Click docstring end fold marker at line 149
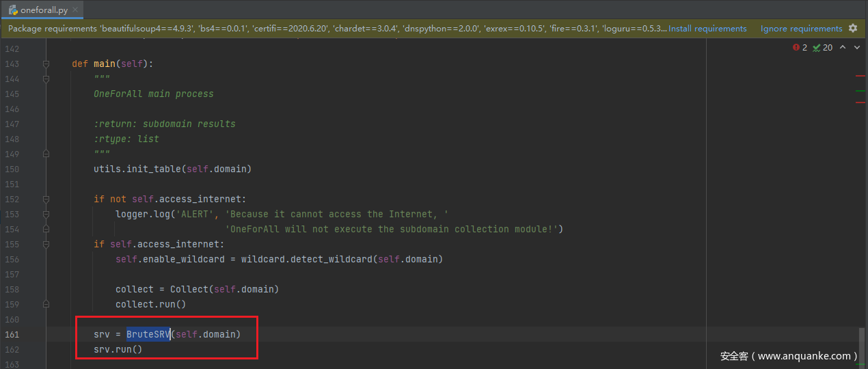The width and height of the screenshot is (868, 369). tap(46, 154)
